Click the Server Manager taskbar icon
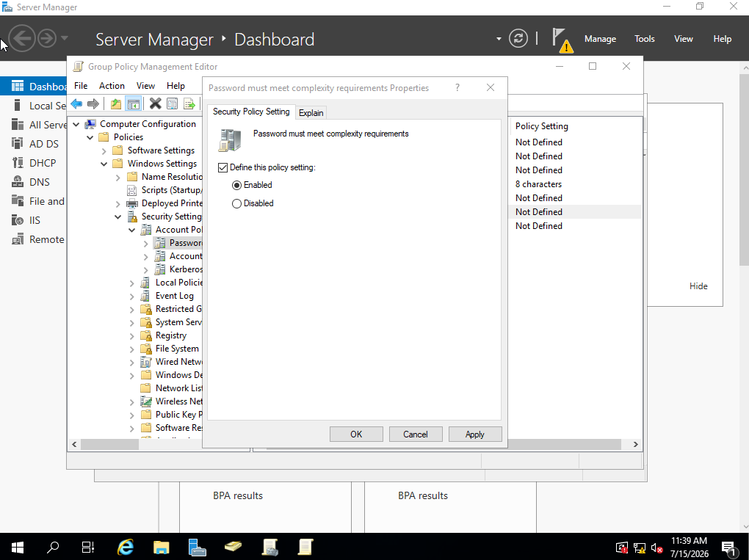The image size is (749, 560). pyautogui.click(x=197, y=547)
